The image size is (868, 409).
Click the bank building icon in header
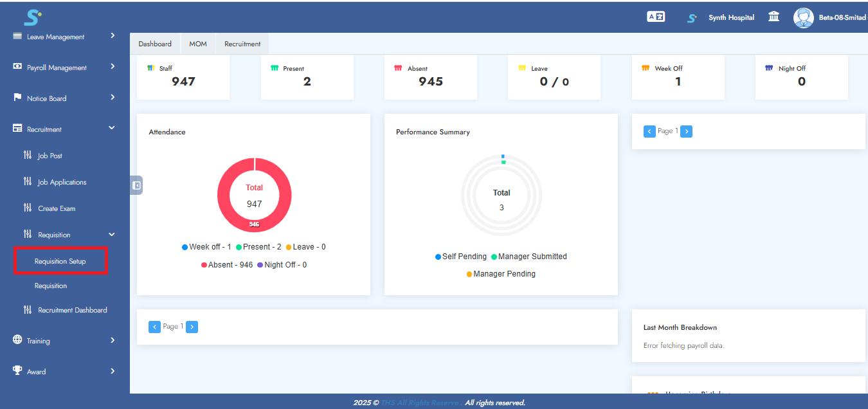click(x=774, y=17)
